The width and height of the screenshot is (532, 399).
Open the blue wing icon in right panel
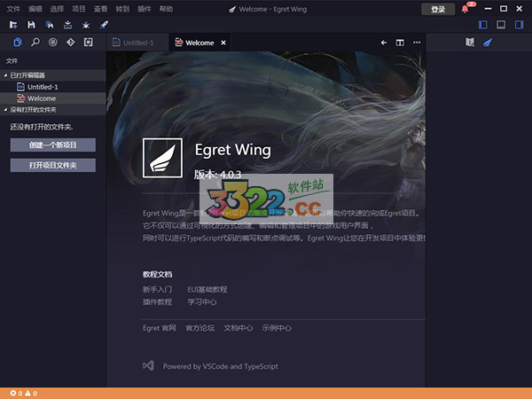click(488, 43)
